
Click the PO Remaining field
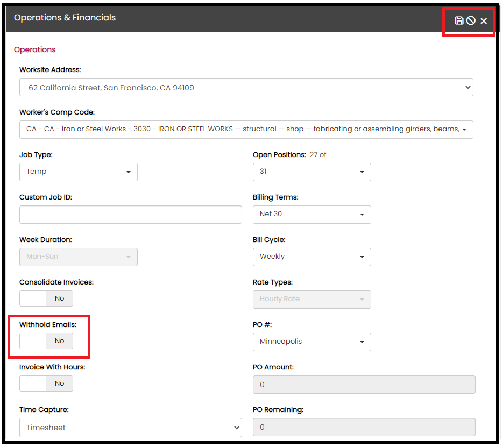[x=364, y=427]
